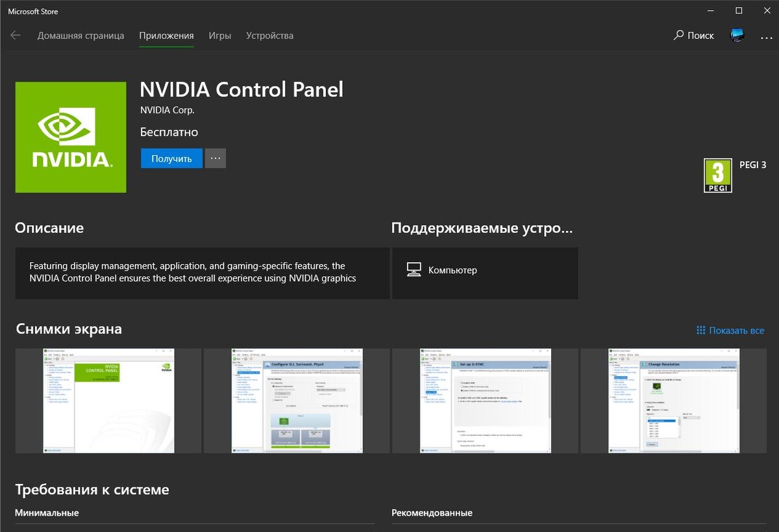Screen dimensions: 779x532
Task: Click the Компьютер device icon
Action: click(x=414, y=270)
